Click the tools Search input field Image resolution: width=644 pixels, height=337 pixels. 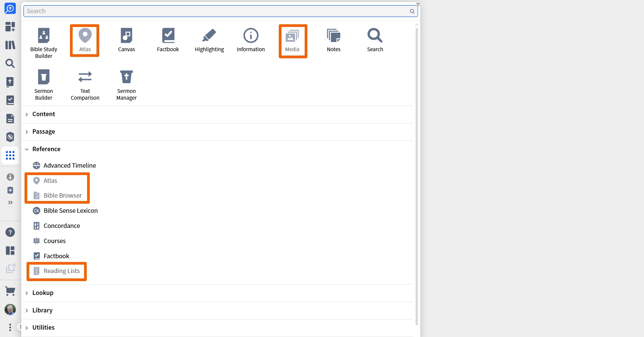(221, 11)
